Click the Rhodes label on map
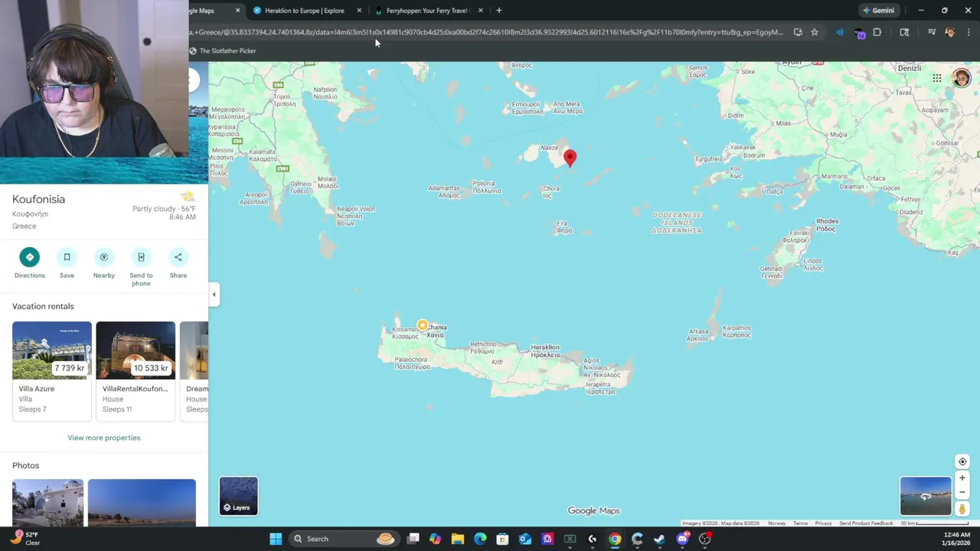Image resolution: width=980 pixels, height=551 pixels. coord(827,225)
